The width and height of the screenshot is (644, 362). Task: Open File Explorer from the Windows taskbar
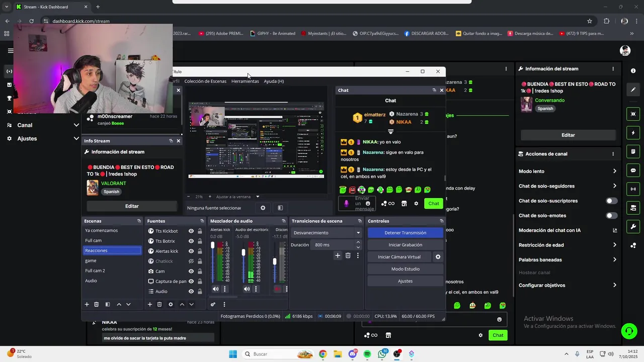(337, 354)
